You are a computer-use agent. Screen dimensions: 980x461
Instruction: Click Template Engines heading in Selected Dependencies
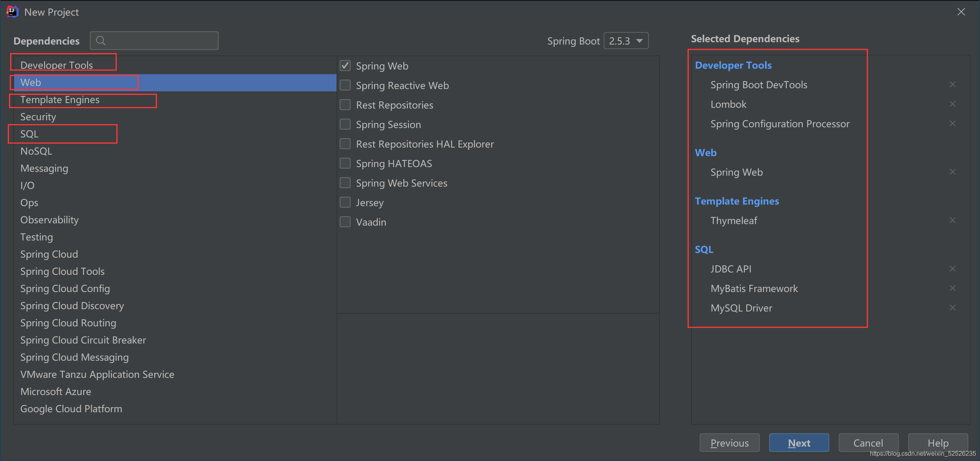coord(737,201)
